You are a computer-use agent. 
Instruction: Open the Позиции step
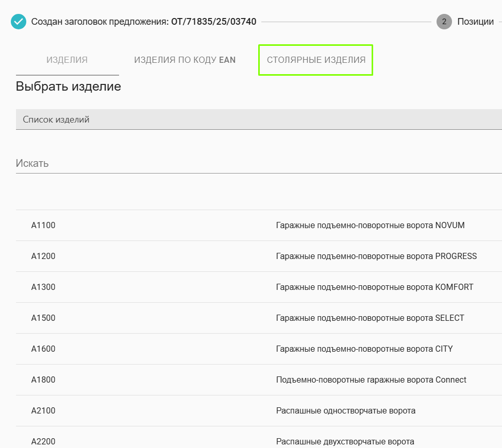475,22
